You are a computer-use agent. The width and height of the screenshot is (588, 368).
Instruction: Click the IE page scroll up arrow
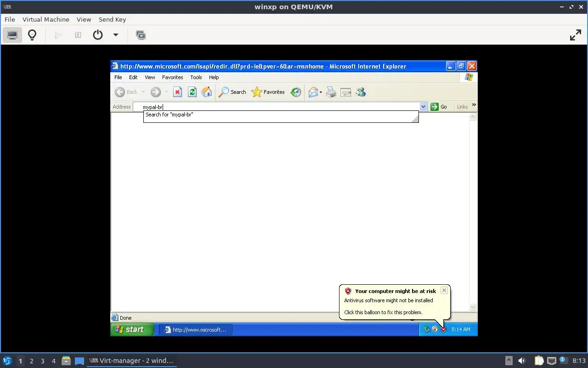[473, 117]
